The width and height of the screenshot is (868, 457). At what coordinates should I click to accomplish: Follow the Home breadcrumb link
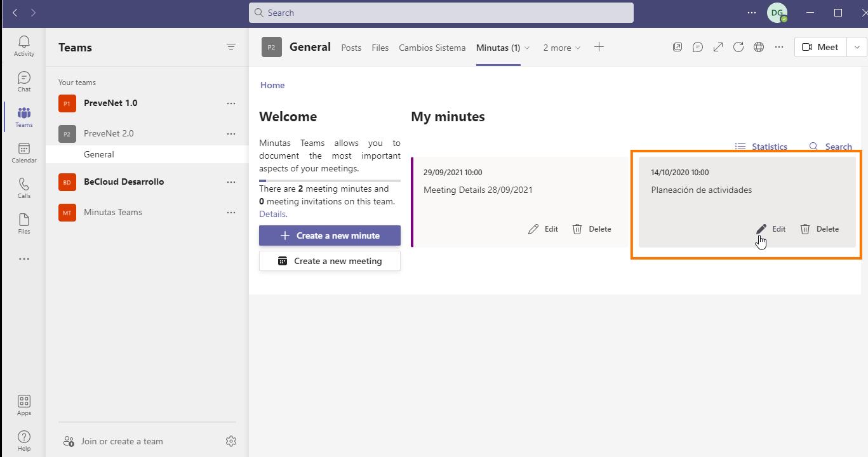(x=272, y=85)
